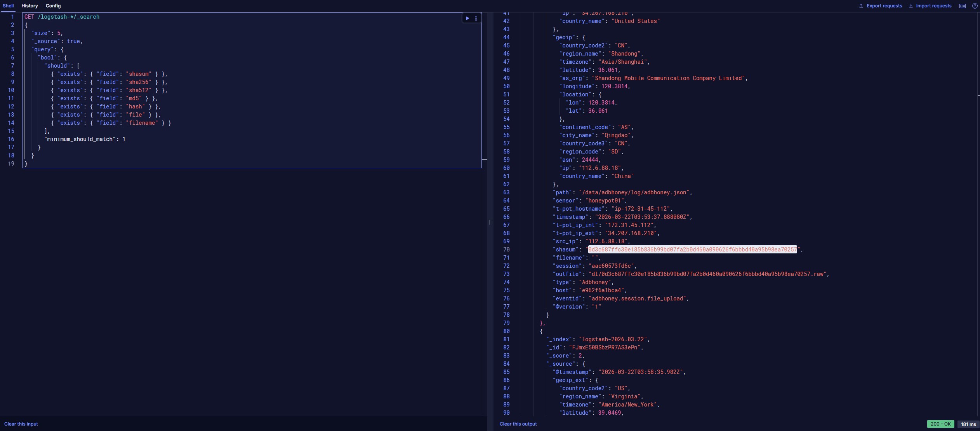Viewport: 980px width, 431px height.
Task: Open the request kebab options menu
Action: point(476,18)
